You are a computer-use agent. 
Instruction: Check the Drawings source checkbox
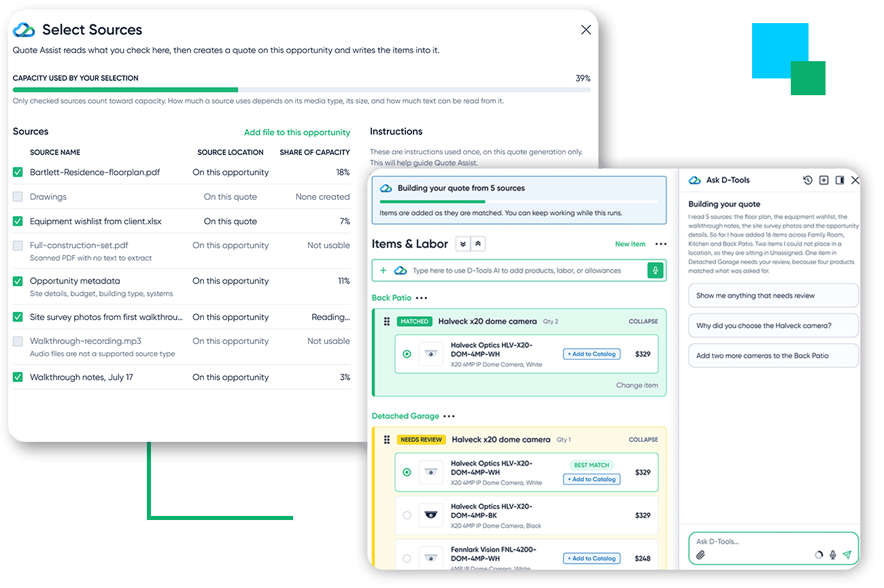(x=18, y=197)
